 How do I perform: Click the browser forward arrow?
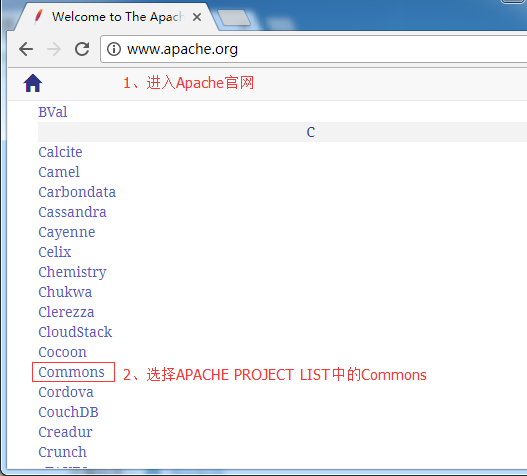54,49
